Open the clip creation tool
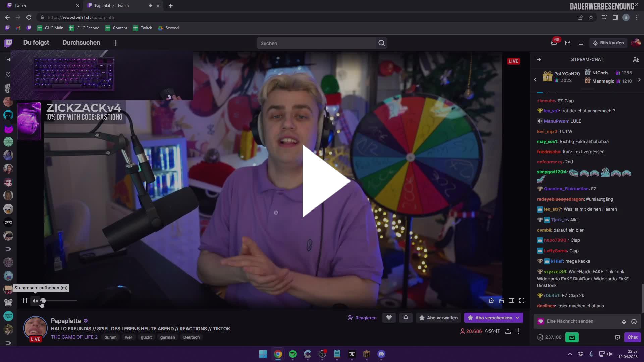644x362 pixels. 501,301
